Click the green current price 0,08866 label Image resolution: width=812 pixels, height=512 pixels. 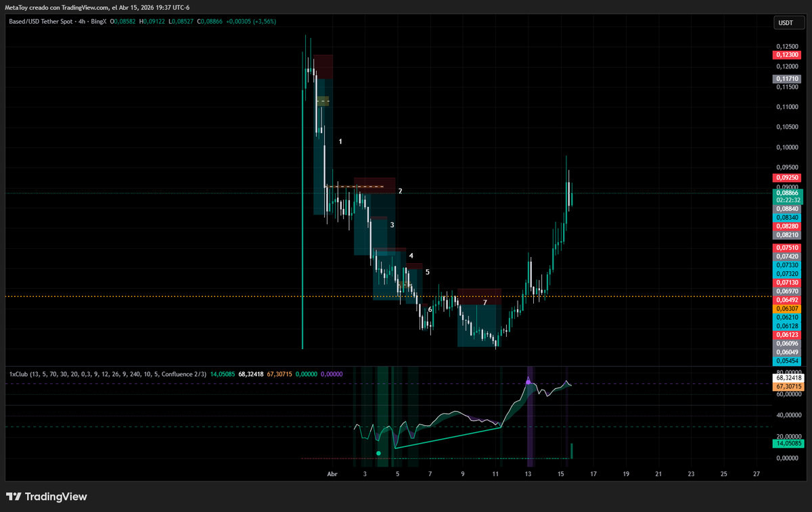point(787,196)
